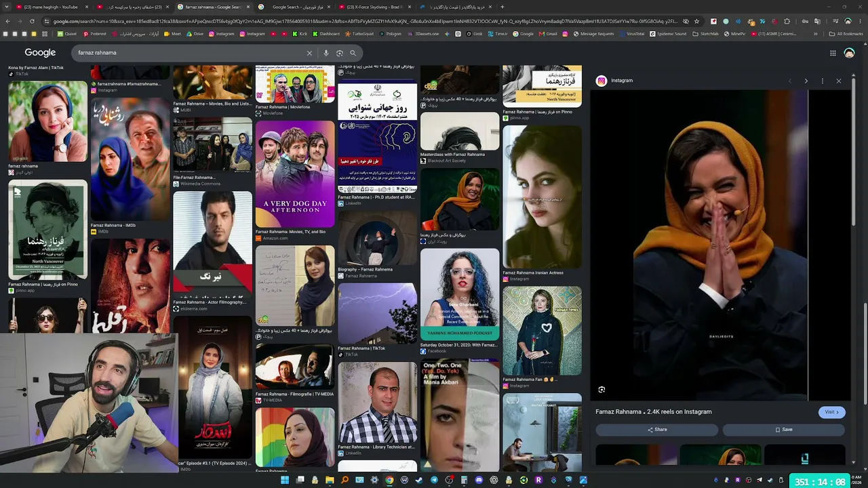Open 'Farnaz Rahnama | Moviefone' result
The image size is (868, 488).
pyautogui.click(x=295, y=84)
